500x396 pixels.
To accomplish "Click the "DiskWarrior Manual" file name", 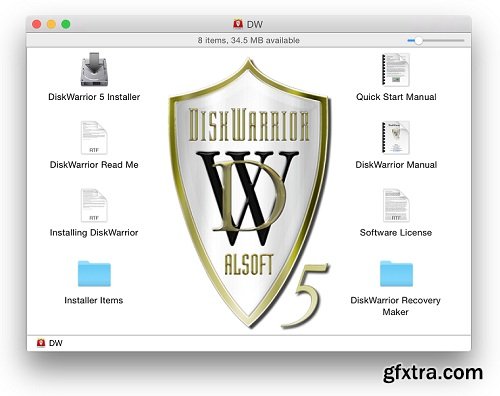I will (396, 165).
